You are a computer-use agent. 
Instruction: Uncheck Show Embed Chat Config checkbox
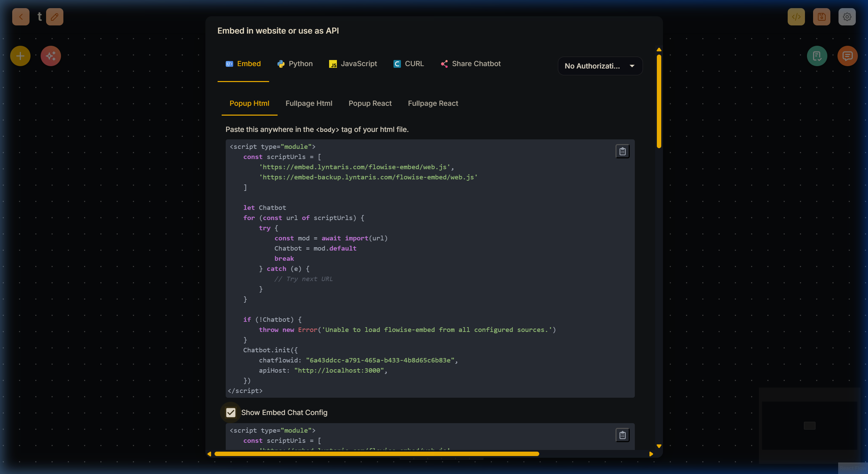(231, 413)
